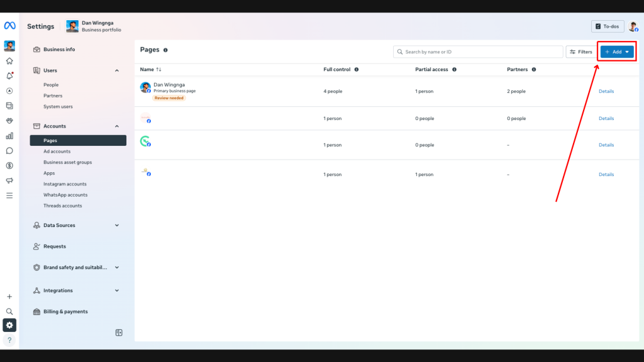The width and height of the screenshot is (644, 362).
Task: Sort the table by Name column
Action: (151, 69)
